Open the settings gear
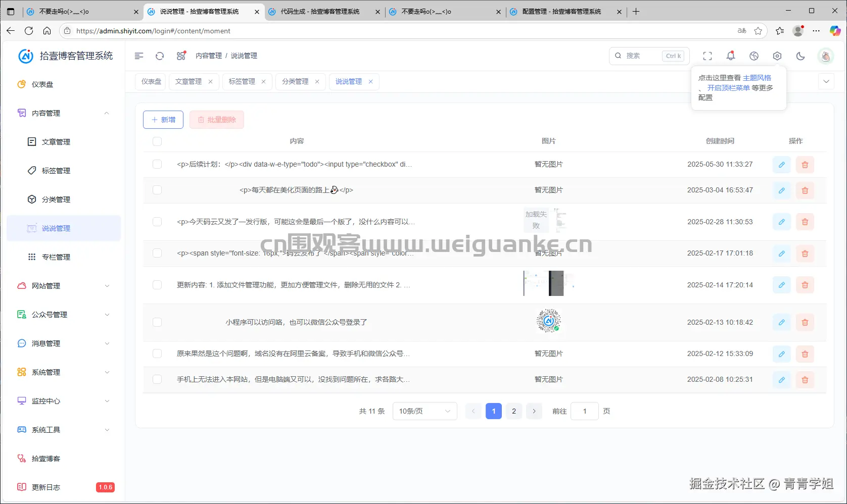This screenshot has height=504, width=847. tap(777, 56)
